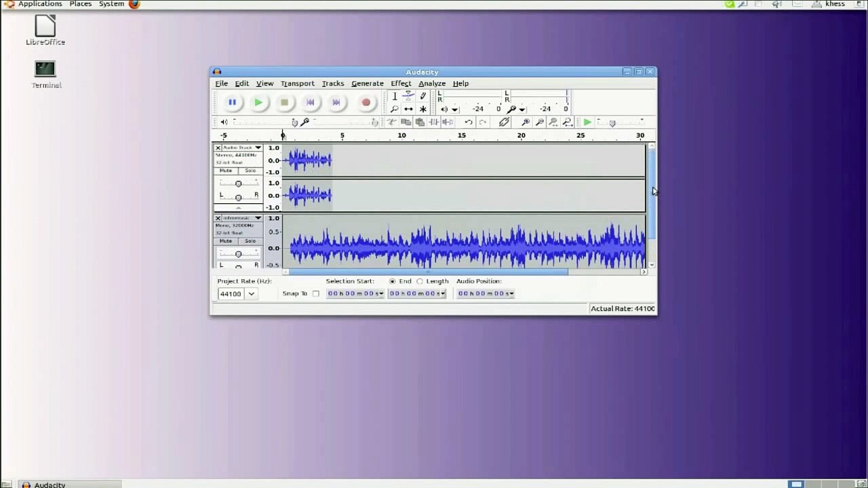Open the output meter speaker dropdown
The height and width of the screenshot is (488, 868).
[x=455, y=109]
